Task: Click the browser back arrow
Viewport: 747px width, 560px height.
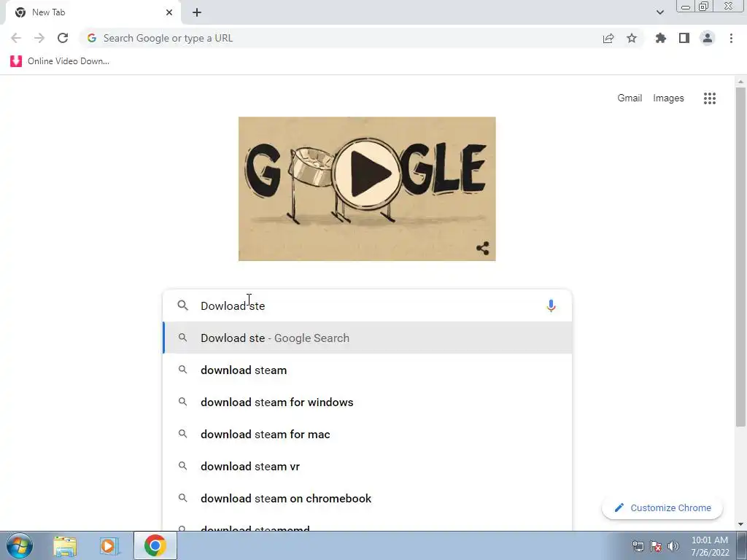Action: point(16,38)
